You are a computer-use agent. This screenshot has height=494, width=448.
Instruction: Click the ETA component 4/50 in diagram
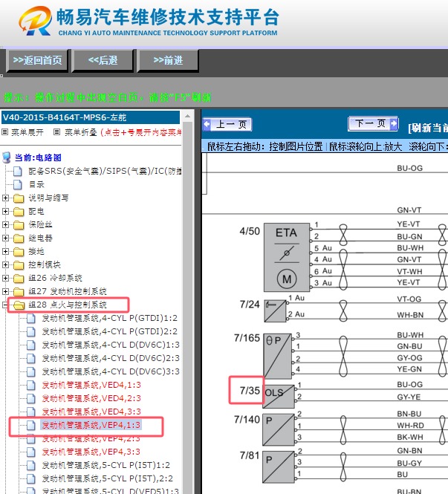coord(286,257)
